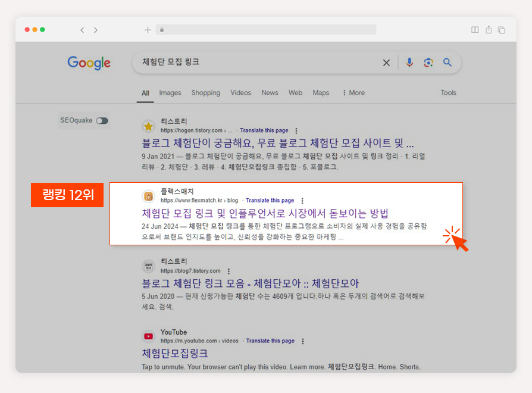Screen dimensions: 532x393
Task: Open the 체험단 모집 링크 및 인플루언서 result
Action: [265, 213]
